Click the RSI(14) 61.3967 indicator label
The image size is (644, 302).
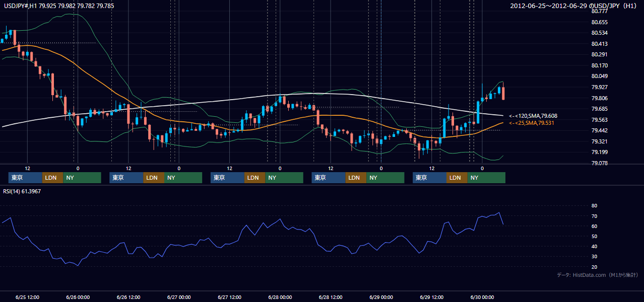pyautogui.click(x=22, y=191)
